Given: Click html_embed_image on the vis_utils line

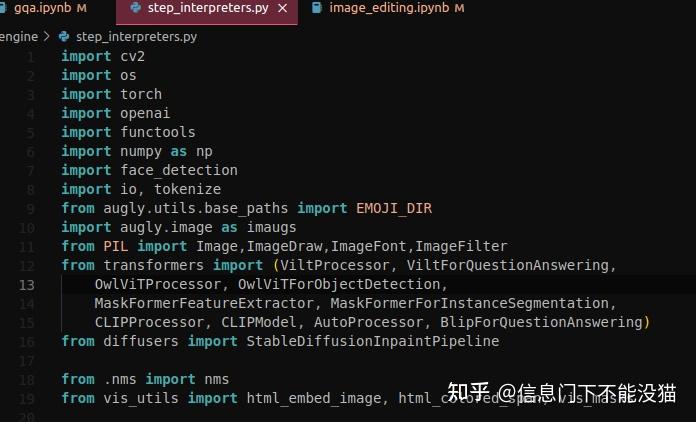Looking at the screenshot, I should click(313, 398).
